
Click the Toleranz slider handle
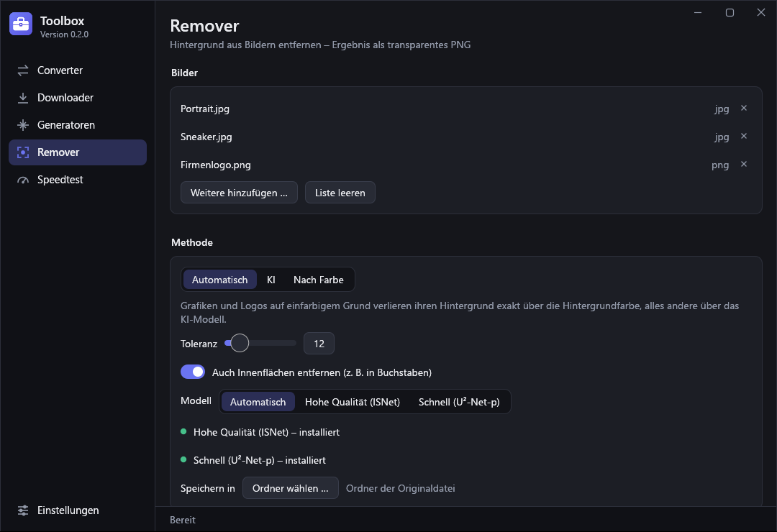point(240,343)
